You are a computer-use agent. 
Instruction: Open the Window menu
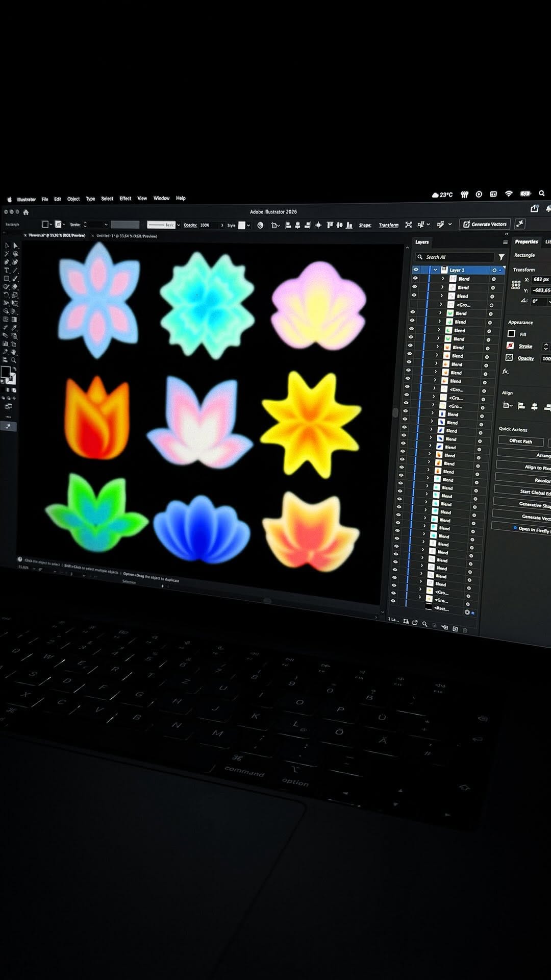click(x=161, y=198)
